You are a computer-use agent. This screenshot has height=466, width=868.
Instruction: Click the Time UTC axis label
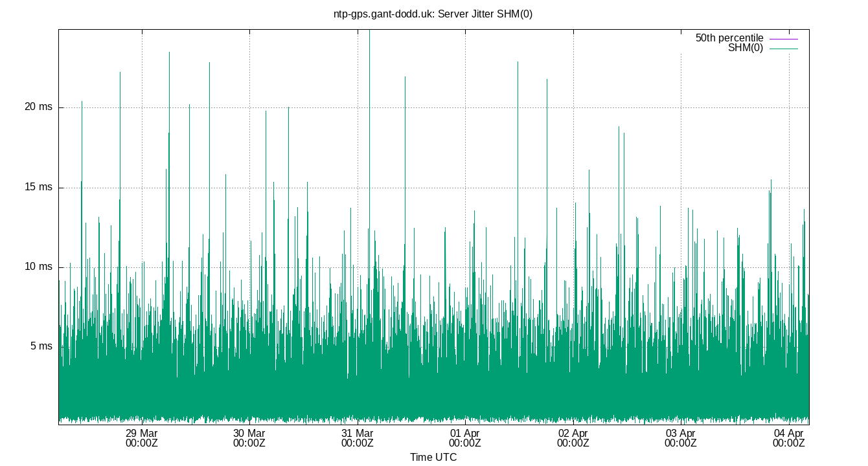coord(434,458)
